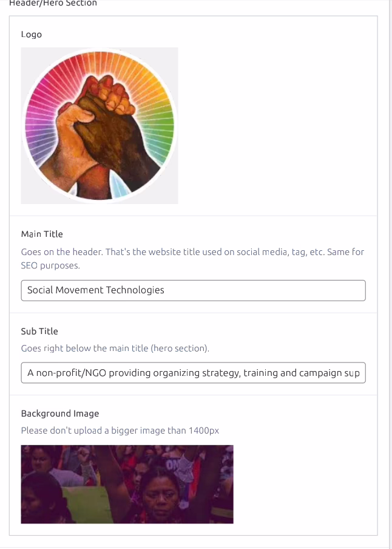Click the "ON" lettering in background image
Image resolution: width=392 pixels, height=549 pixels.
tap(172, 466)
